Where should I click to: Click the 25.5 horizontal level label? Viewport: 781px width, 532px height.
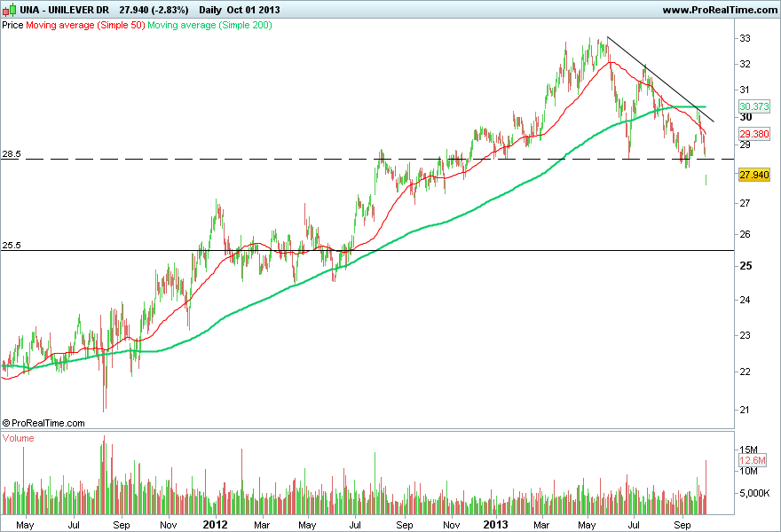click(12, 245)
